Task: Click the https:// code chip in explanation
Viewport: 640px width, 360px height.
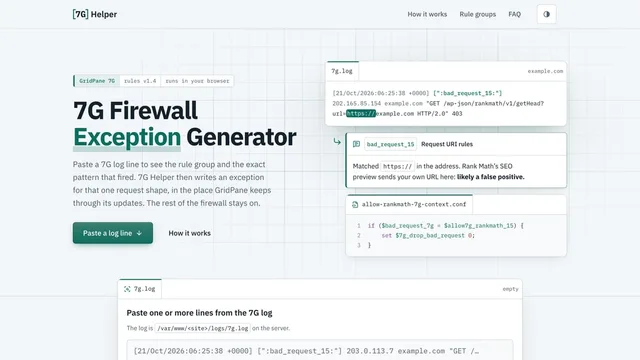Action: 398,166
